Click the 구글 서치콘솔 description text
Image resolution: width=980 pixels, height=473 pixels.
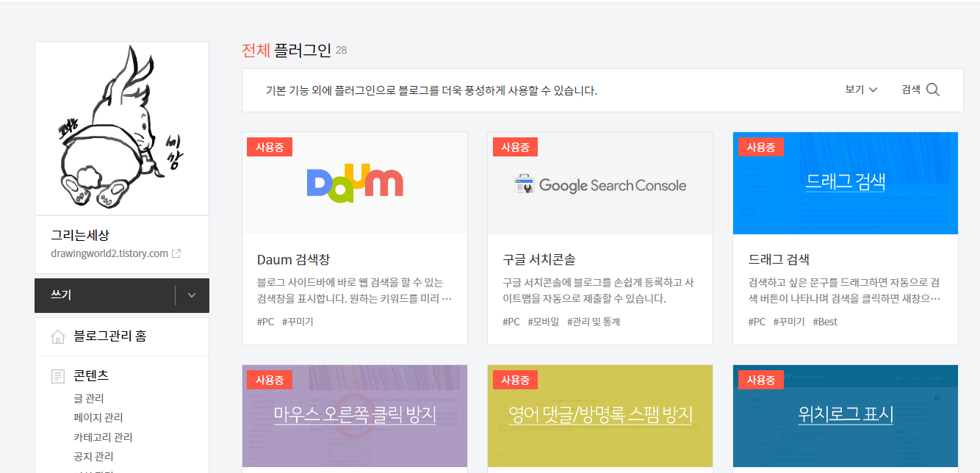(x=600, y=290)
